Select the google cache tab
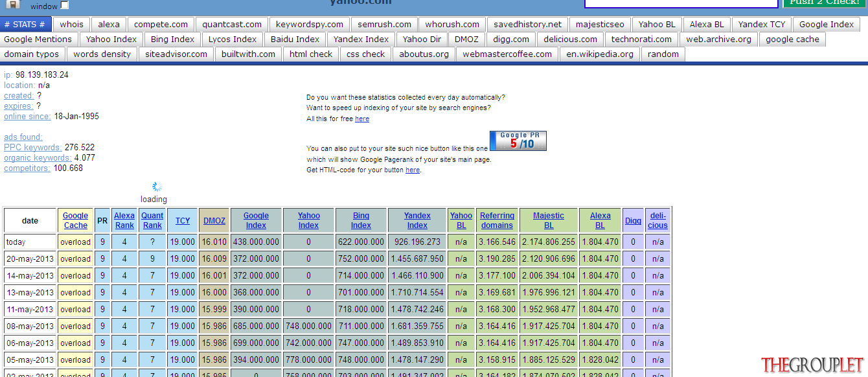Viewport: 868px width, 377px height. [x=792, y=40]
